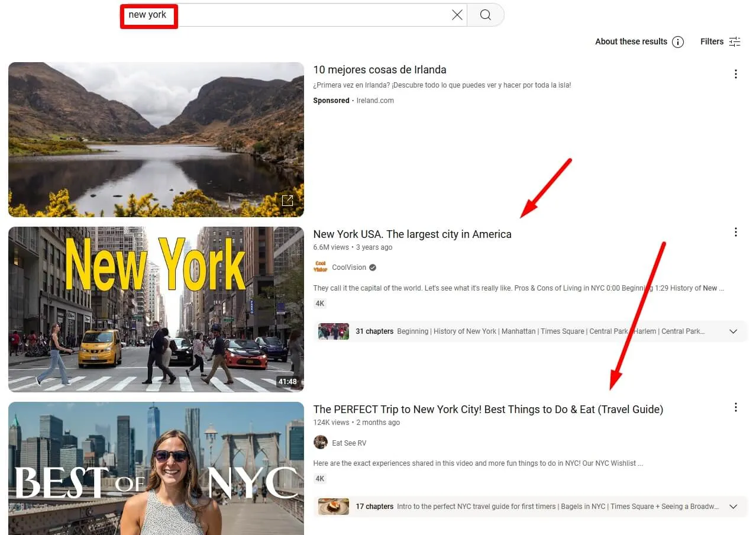
Task: Click the info icon beside About these results
Action: pyautogui.click(x=678, y=41)
